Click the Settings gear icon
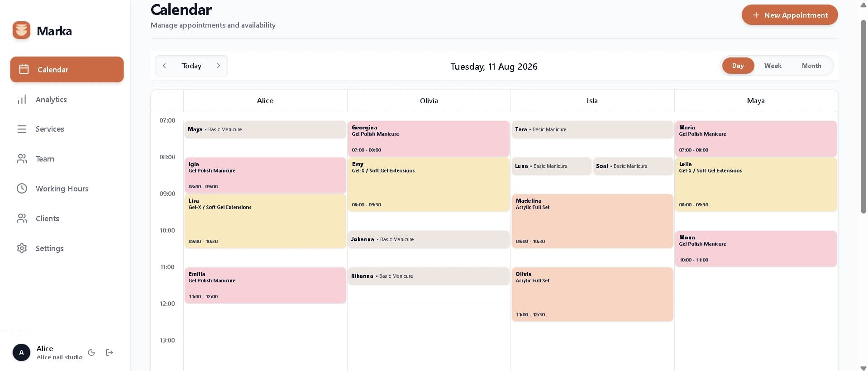This screenshot has height=371, width=868. (x=22, y=248)
